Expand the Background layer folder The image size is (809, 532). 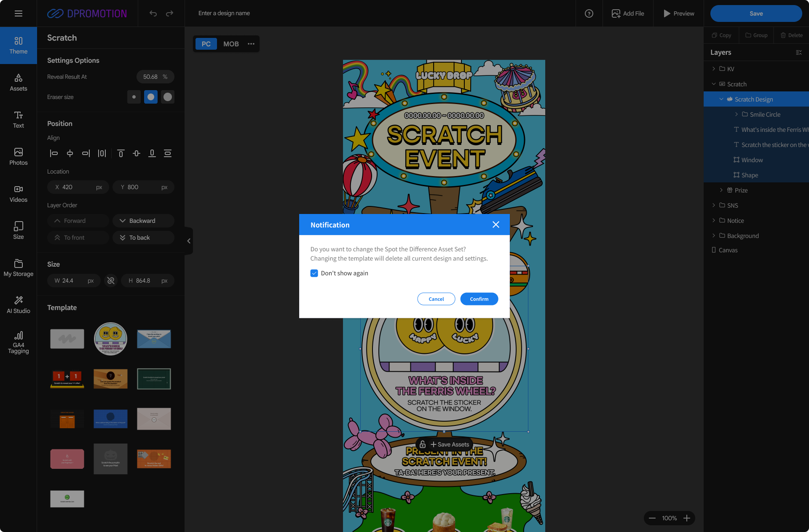(714, 235)
